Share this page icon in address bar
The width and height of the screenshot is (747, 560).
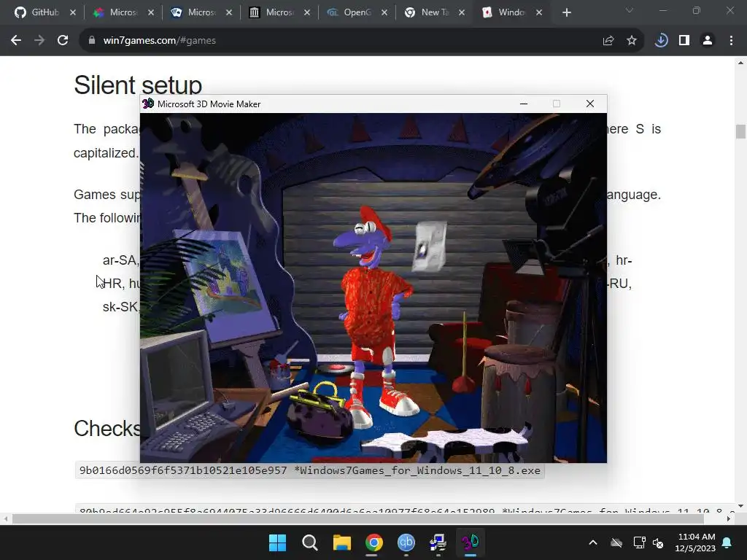(x=608, y=41)
